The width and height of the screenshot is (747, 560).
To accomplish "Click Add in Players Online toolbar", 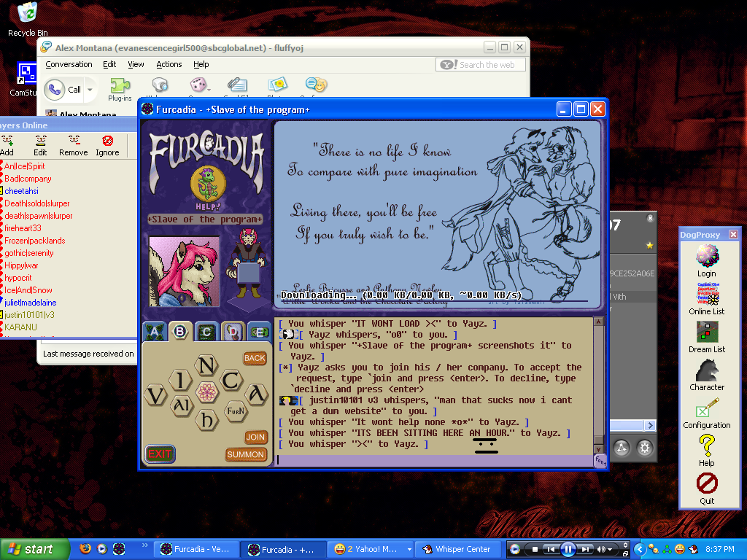I will (7, 146).
